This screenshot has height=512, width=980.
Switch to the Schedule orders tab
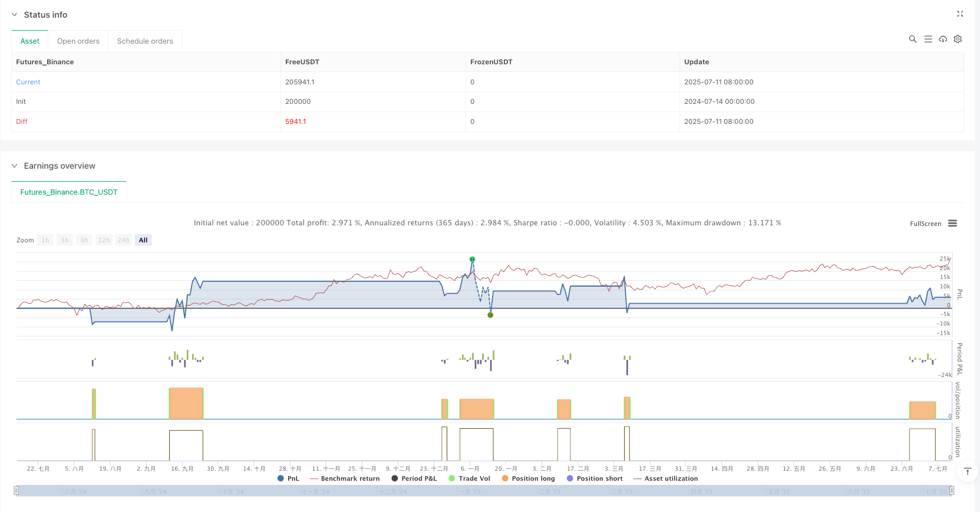pyautogui.click(x=145, y=41)
